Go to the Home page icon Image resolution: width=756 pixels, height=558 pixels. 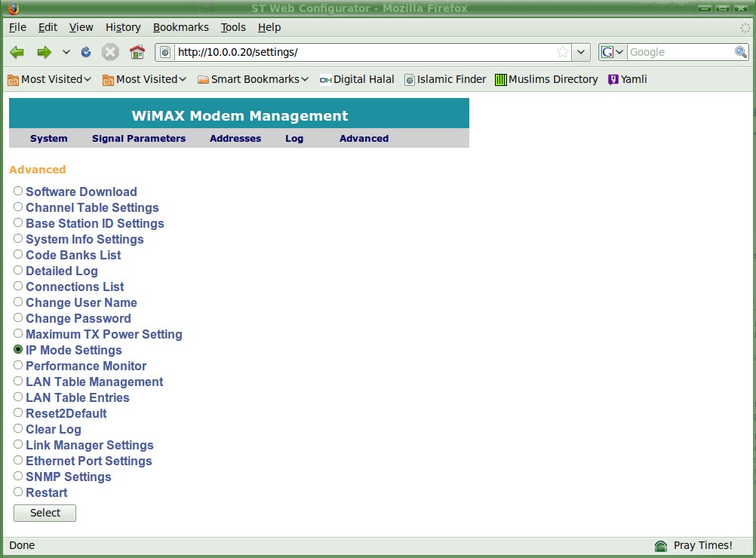(137, 52)
